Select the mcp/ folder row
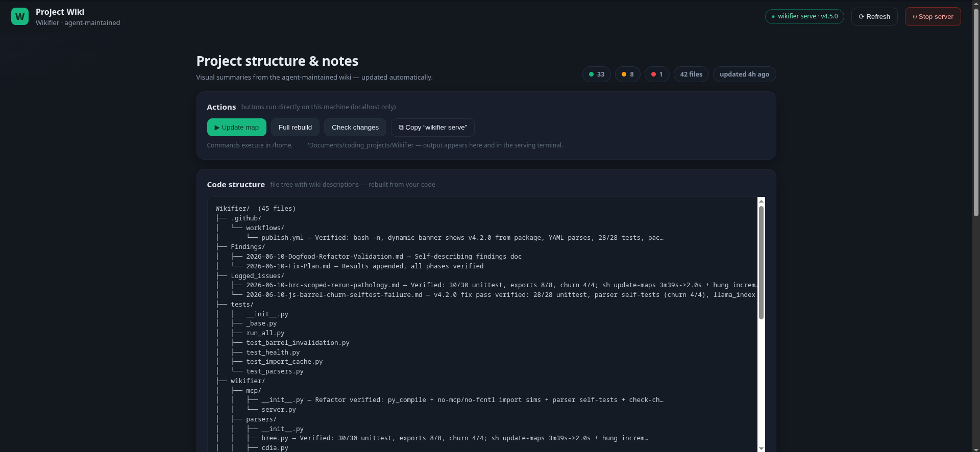Viewport: 980px width, 452px height. pyautogui.click(x=254, y=391)
